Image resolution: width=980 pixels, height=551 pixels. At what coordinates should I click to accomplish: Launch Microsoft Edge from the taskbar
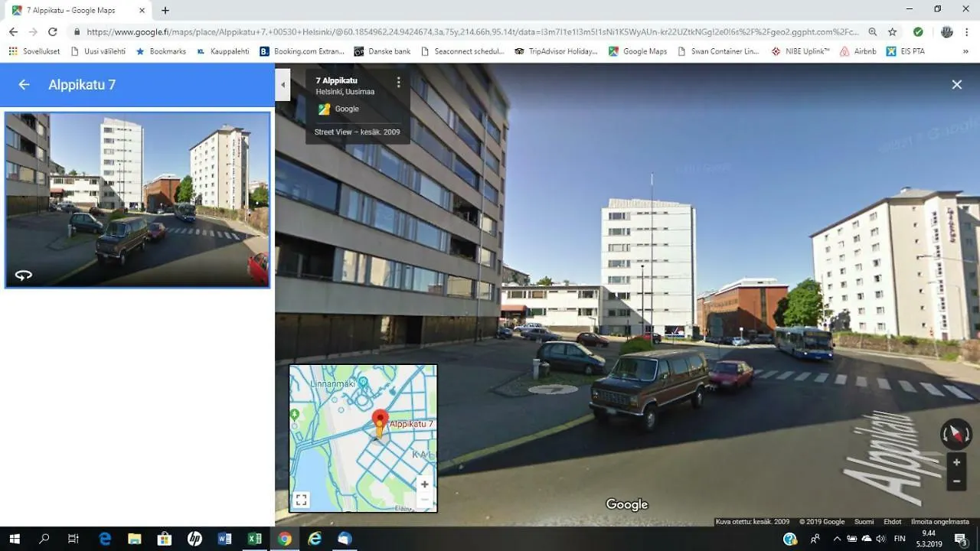(x=105, y=539)
